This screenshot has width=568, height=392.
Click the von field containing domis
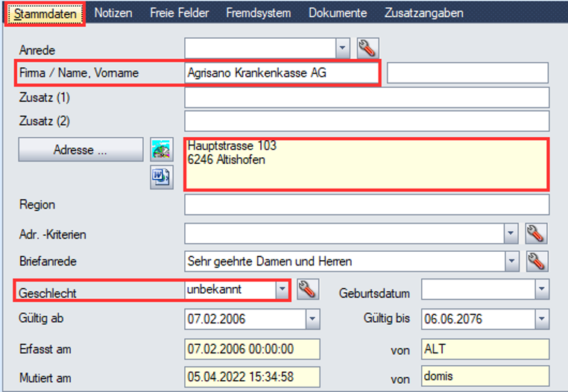click(485, 376)
